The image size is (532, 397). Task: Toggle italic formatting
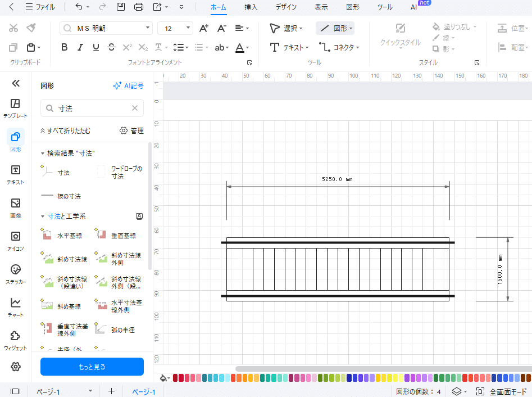coord(80,47)
